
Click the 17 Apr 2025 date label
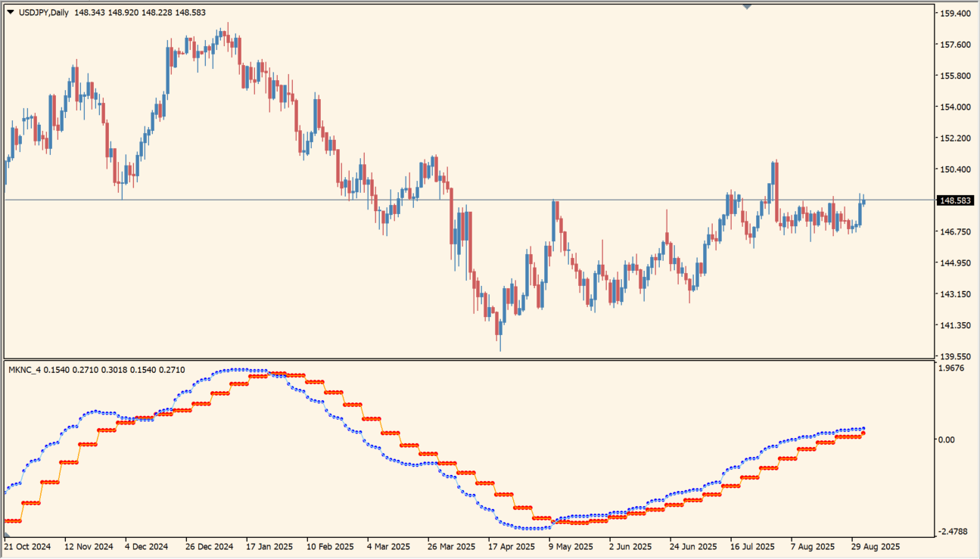point(512,546)
